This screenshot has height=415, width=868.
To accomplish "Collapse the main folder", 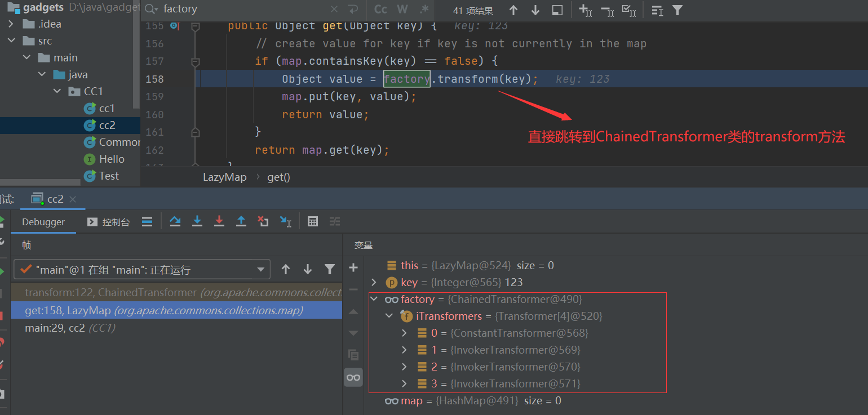I will pos(26,58).
